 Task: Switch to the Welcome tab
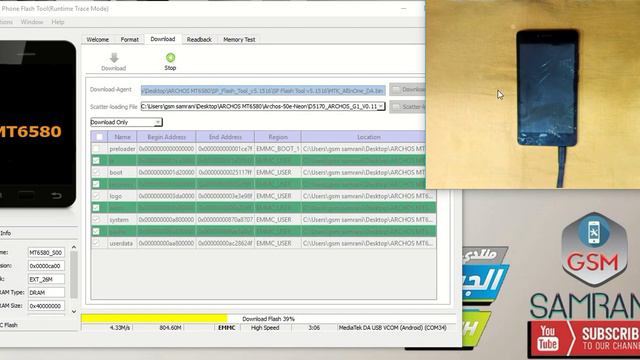98,40
